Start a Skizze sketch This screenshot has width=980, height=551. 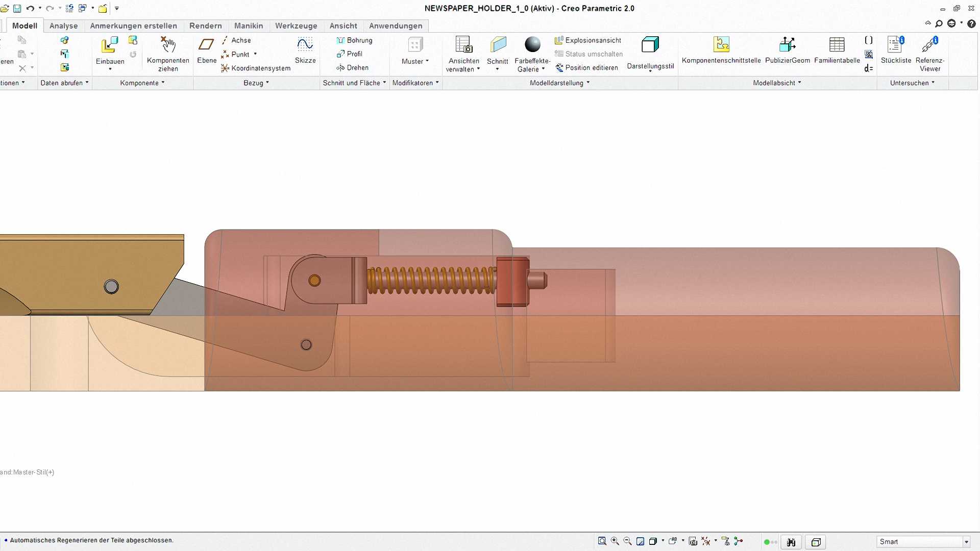coord(305,51)
